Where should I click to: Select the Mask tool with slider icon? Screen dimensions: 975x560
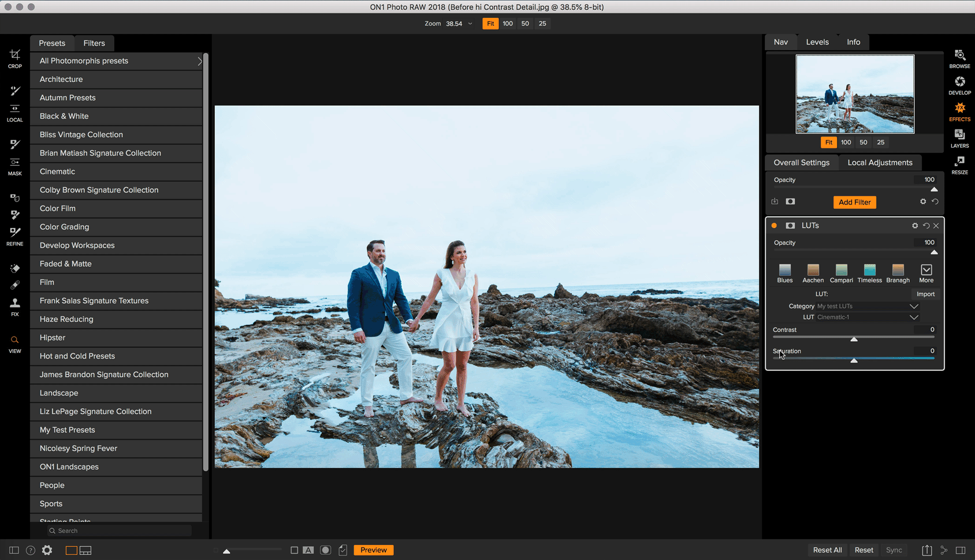click(15, 166)
